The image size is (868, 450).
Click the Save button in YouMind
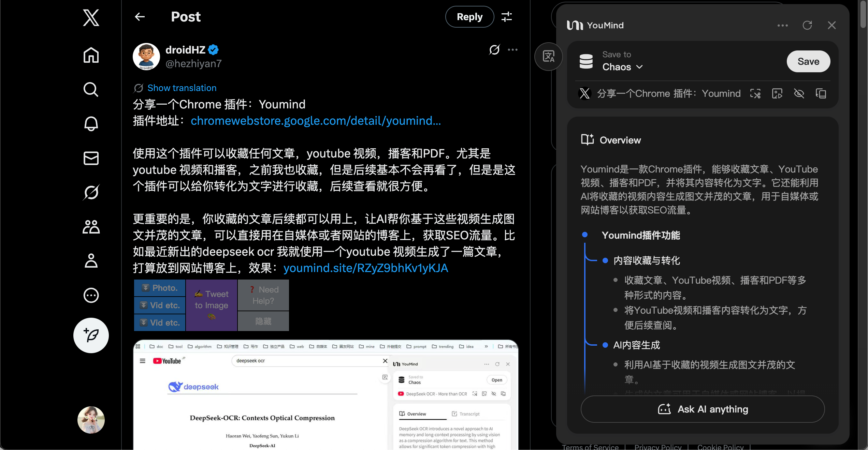click(x=808, y=61)
